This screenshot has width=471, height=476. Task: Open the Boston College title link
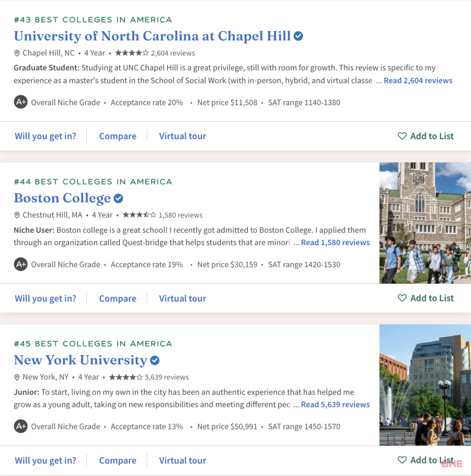pyautogui.click(x=62, y=198)
